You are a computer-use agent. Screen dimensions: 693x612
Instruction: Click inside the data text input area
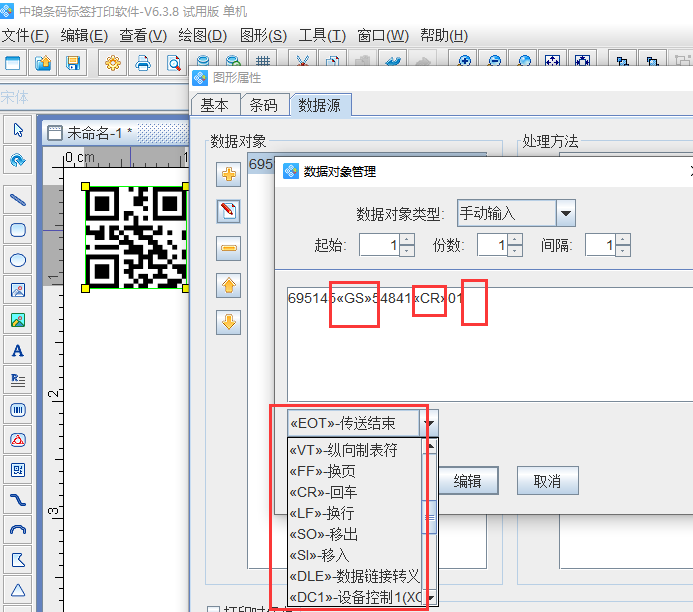(x=480, y=350)
